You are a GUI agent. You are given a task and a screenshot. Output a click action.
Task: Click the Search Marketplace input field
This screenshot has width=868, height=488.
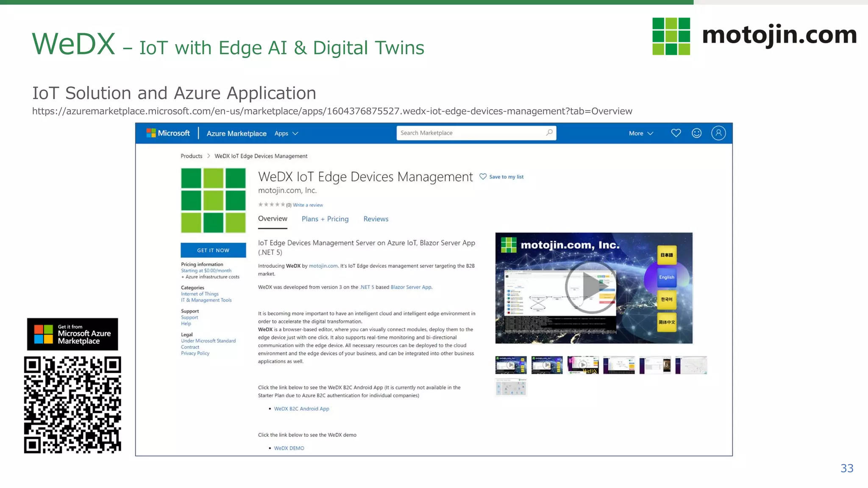476,133
